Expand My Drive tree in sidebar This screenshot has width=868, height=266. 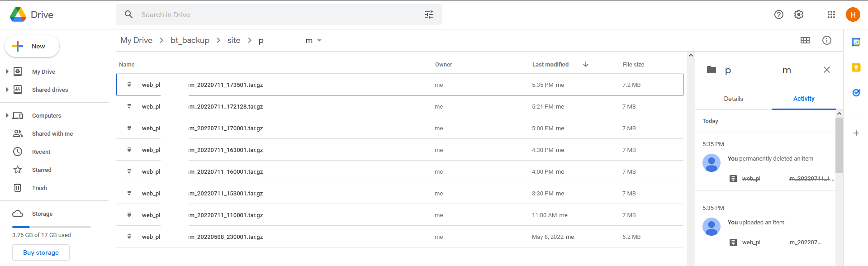[x=7, y=71]
